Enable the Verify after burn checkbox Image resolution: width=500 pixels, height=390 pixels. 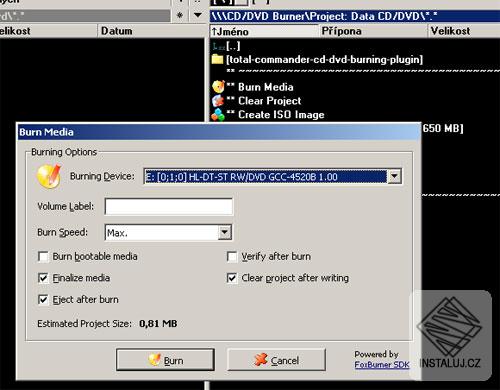click(232, 257)
